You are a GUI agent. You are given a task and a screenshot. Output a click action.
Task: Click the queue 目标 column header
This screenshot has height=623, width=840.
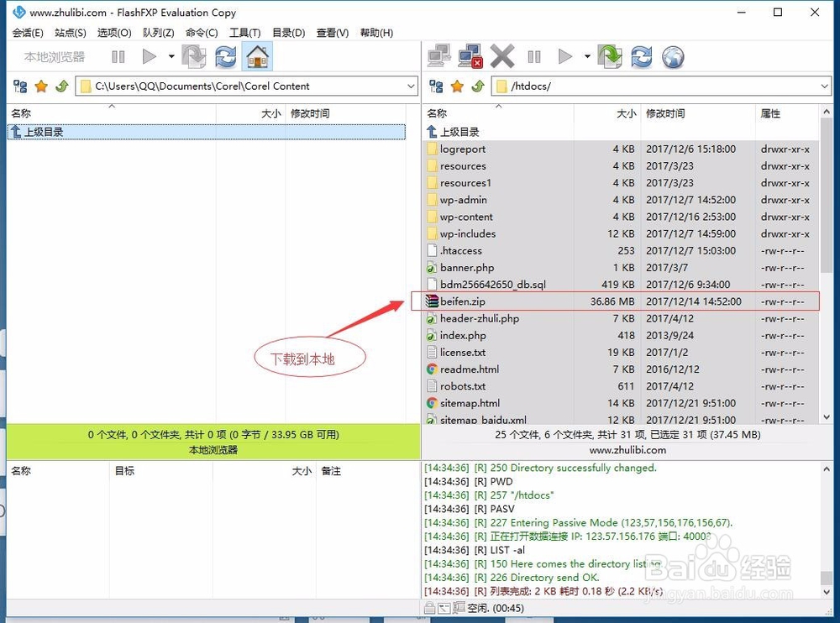click(160, 471)
